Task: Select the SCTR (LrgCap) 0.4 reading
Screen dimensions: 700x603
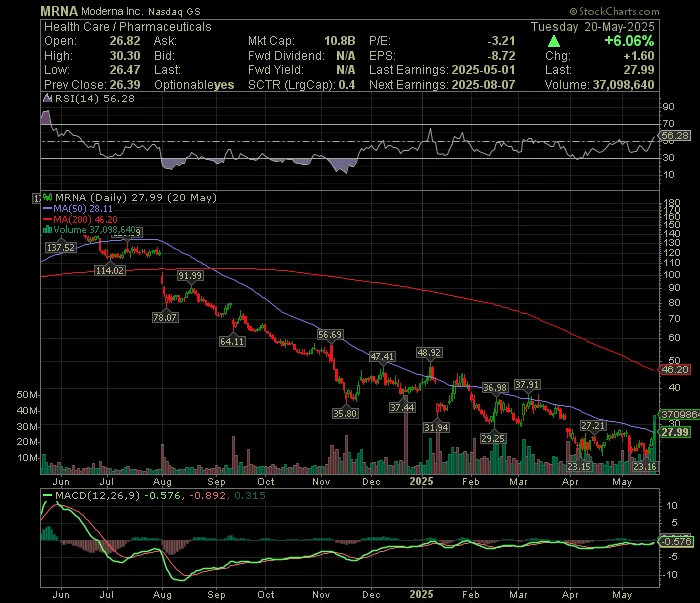Action: pos(302,85)
